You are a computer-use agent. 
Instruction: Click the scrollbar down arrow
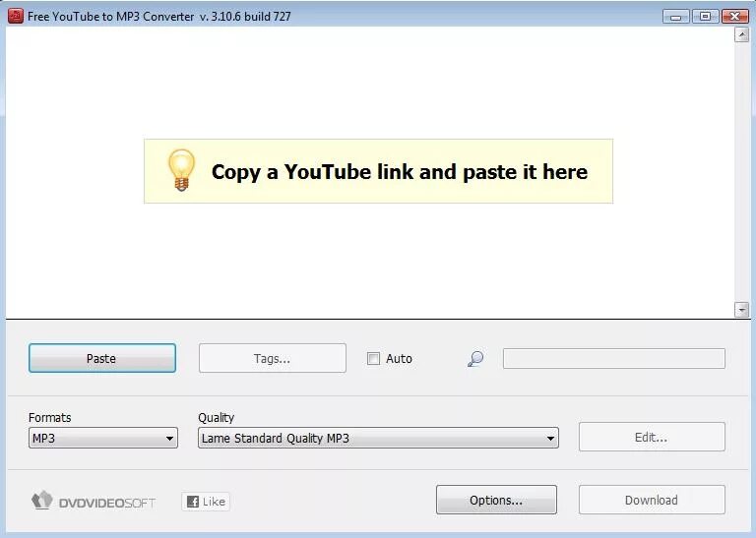741,309
